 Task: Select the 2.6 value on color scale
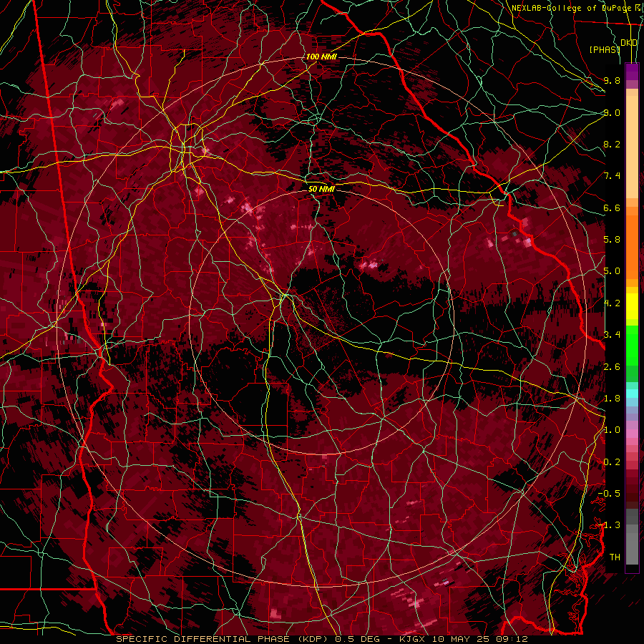(612, 367)
